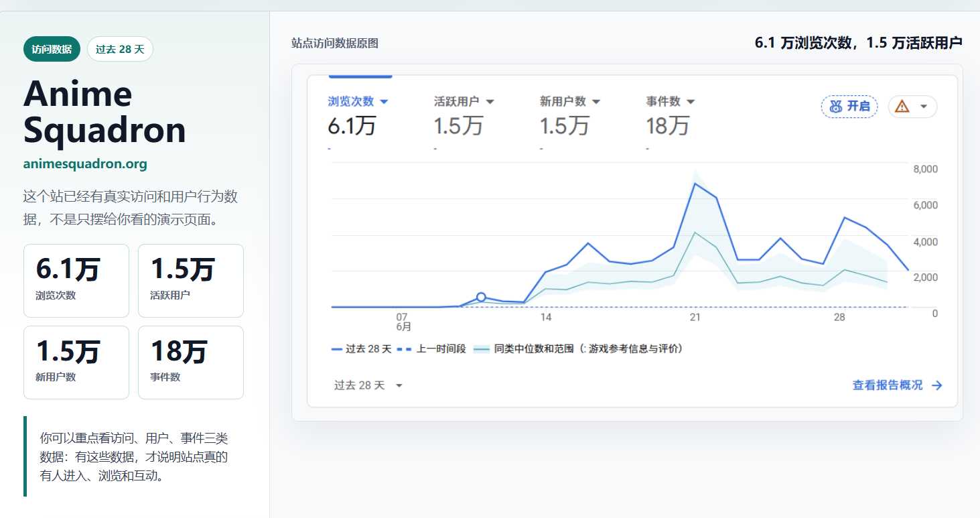Open the 过去 28 天 date range dropdown below the chart
The width and height of the screenshot is (980, 518).
[368, 385]
